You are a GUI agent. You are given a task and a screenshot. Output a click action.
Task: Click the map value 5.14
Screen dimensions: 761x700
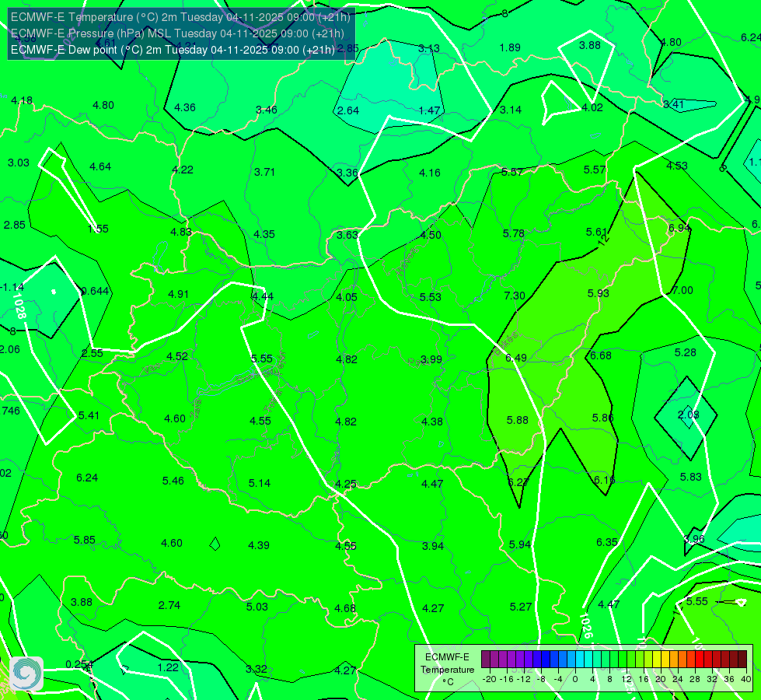coord(260,483)
